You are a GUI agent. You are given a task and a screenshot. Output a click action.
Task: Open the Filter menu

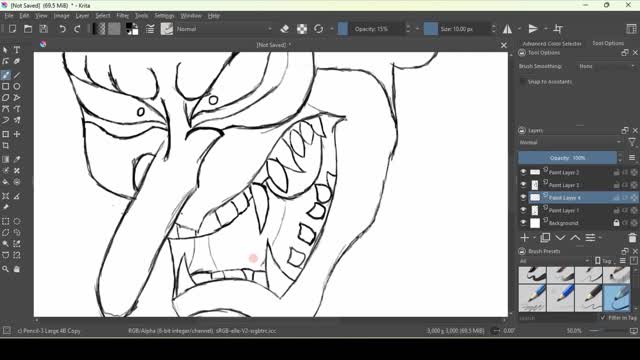point(122,16)
